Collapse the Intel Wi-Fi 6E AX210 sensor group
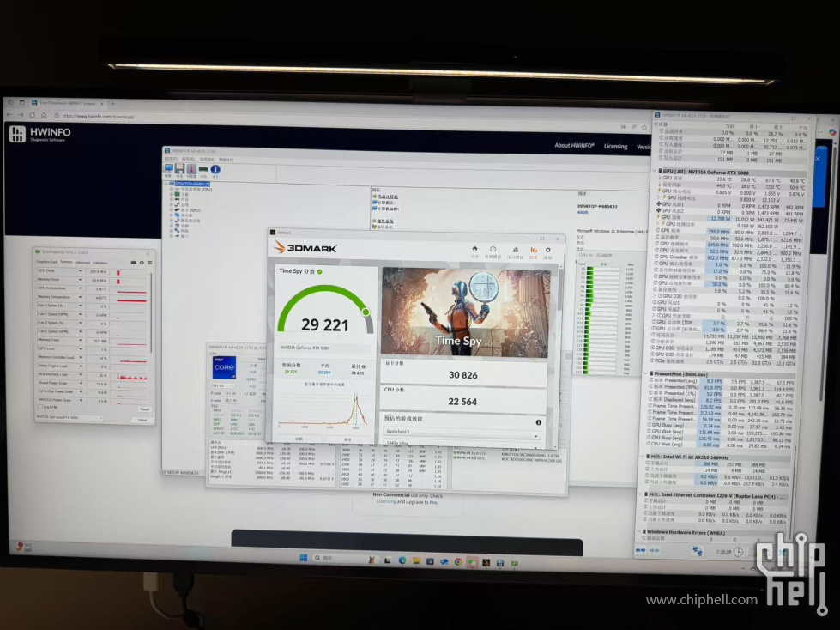This screenshot has height=630, width=840. 643,457
